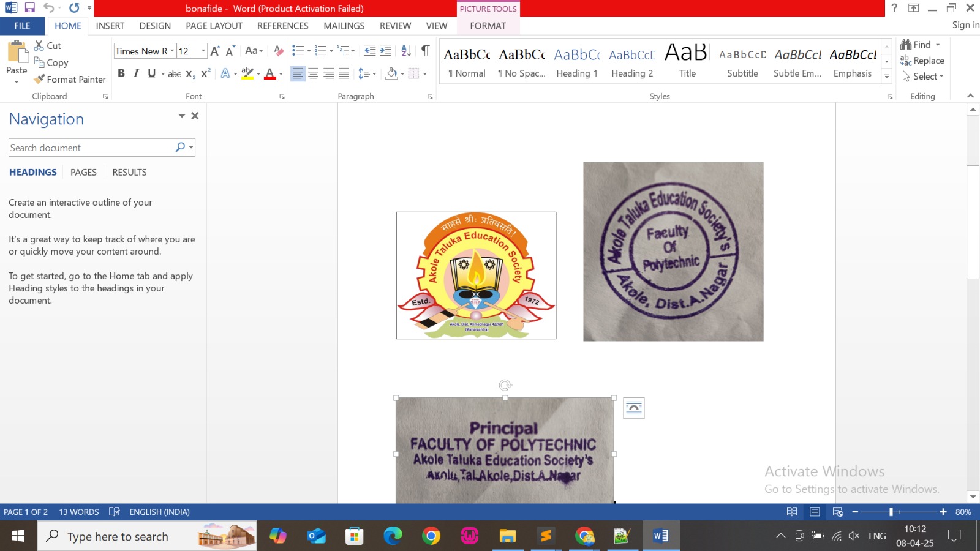
Task: Toggle paragraph marks visibility
Action: (x=426, y=51)
